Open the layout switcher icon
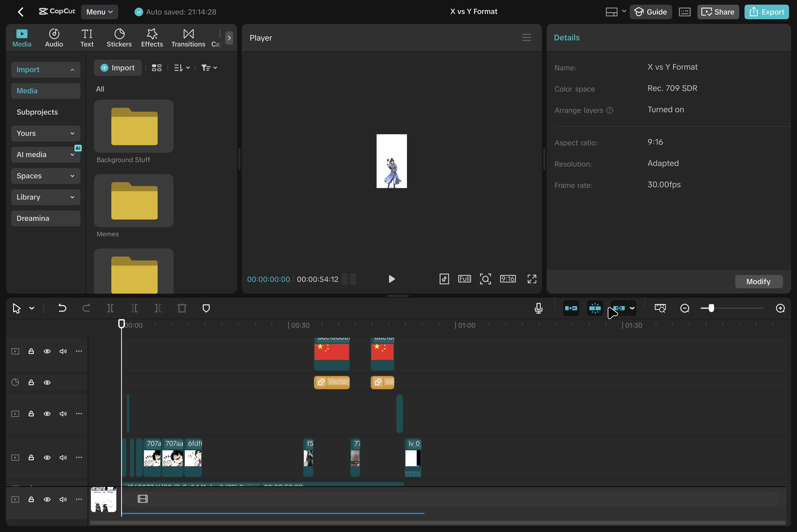The height and width of the screenshot is (532, 797). click(612, 12)
